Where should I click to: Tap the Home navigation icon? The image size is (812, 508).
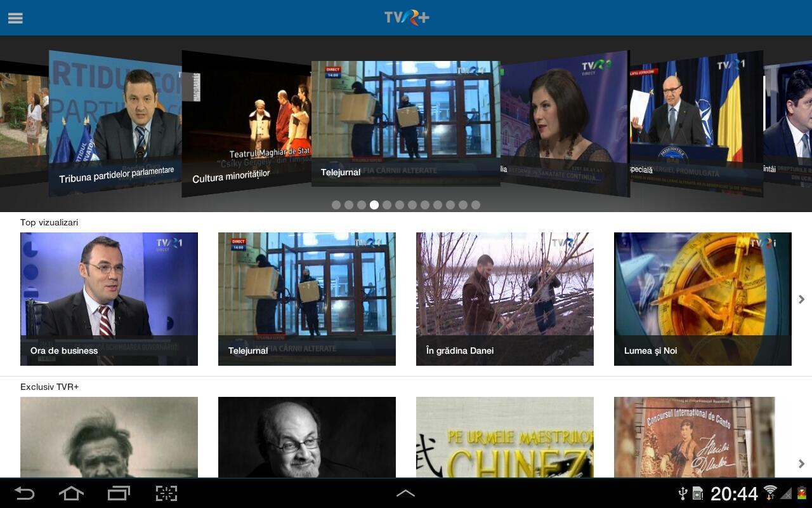point(71,493)
